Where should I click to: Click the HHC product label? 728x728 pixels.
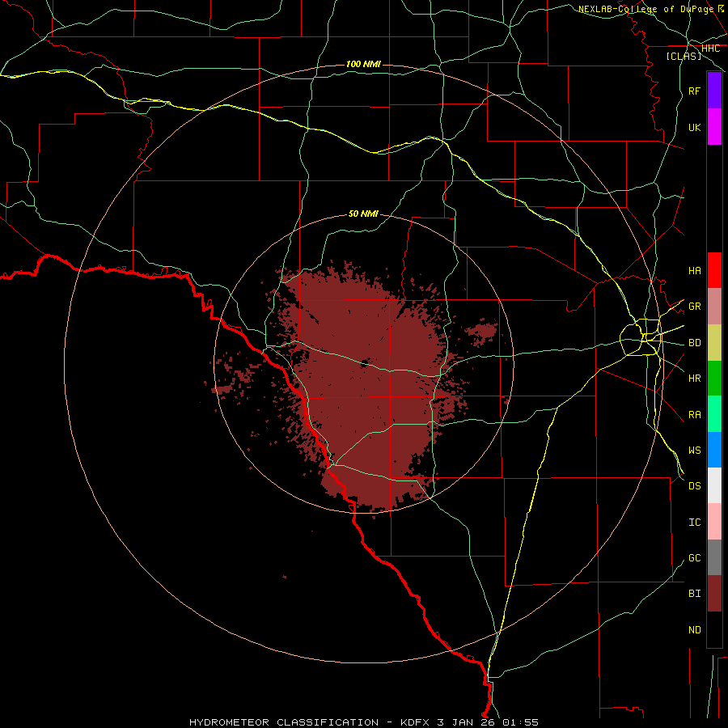(710, 49)
